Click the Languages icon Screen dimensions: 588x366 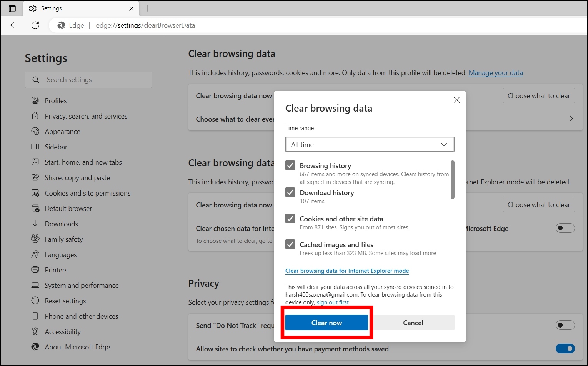click(35, 254)
